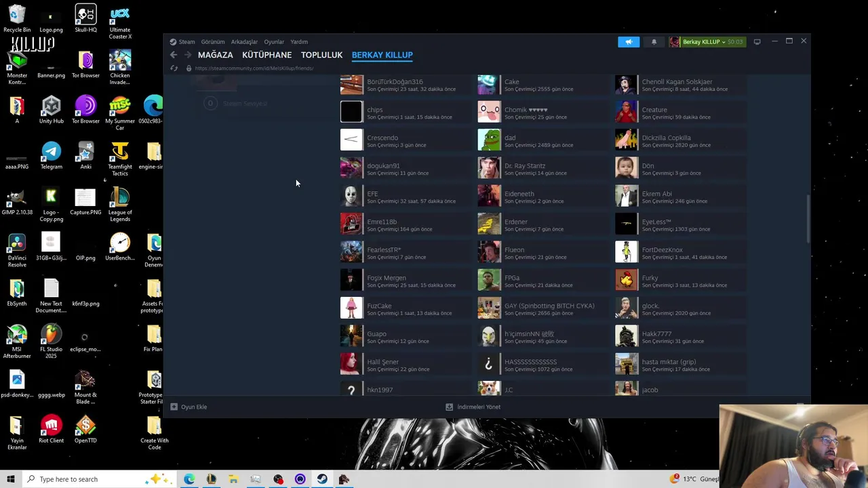868x488 pixels.
Task: Click the Steam announcements megaphone button
Action: click(x=629, y=42)
